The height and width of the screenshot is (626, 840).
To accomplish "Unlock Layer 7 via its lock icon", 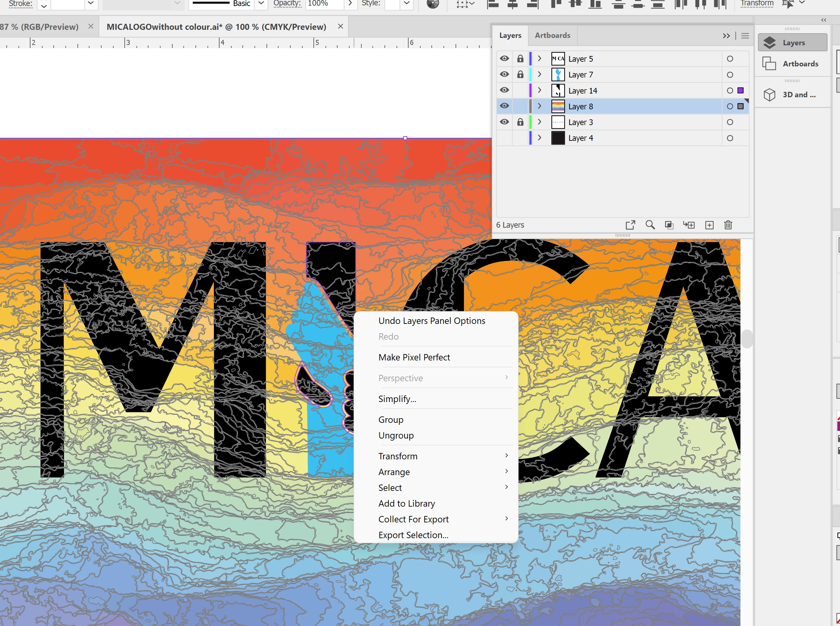I will pyautogui.click(x=520, y=74).
